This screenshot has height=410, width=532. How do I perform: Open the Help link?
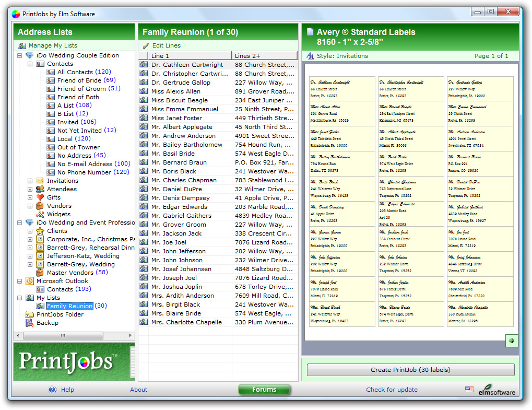coord(67,390)
